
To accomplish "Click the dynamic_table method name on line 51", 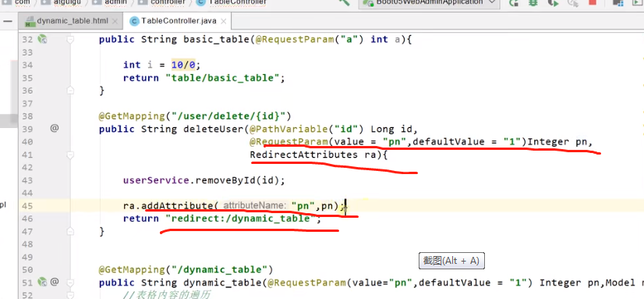I will tap(222, 283).
